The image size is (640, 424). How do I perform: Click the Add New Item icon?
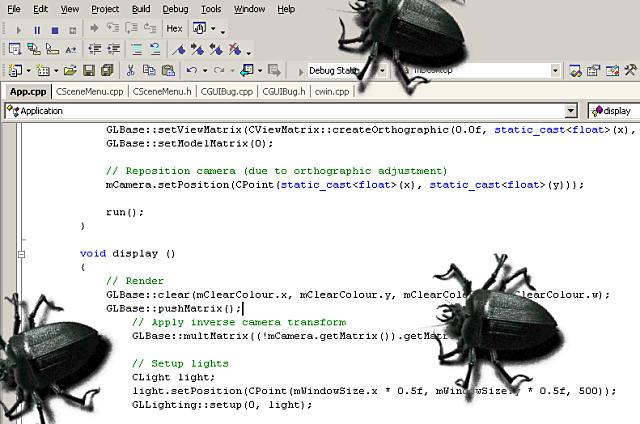(x=43, y=71)
